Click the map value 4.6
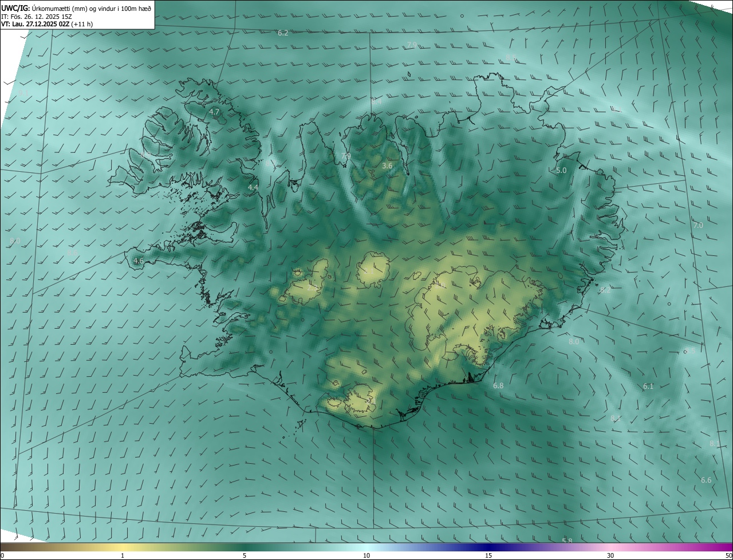This screenshot has width=733, height=560. click(x=138, y=261)
